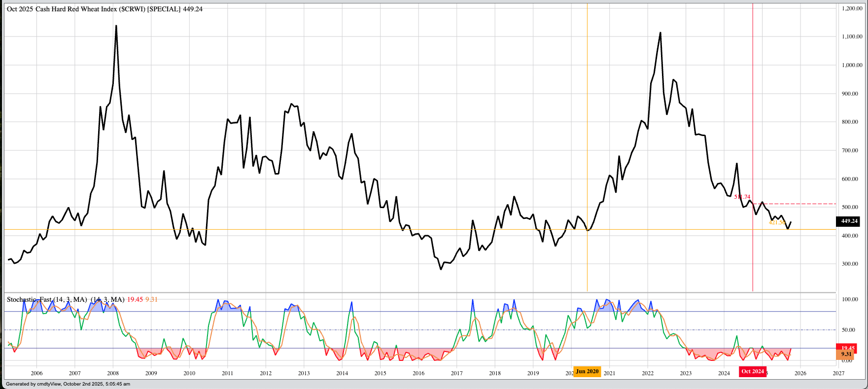Select the 'Stochastic - Fast (14, 3, MA)' indicator label
Image resolution: width=868 pixels, height=389 pixels.
point(47,299)
